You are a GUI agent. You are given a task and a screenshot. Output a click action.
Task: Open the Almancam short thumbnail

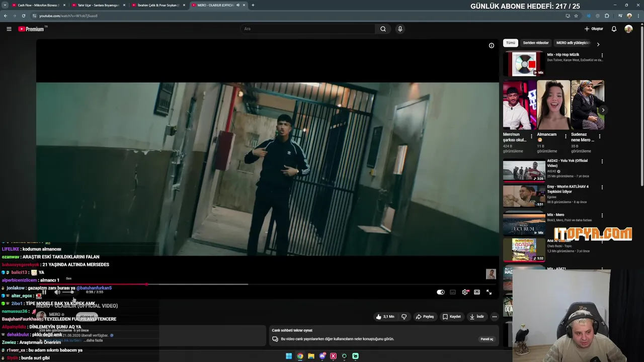tap(553, 105)
